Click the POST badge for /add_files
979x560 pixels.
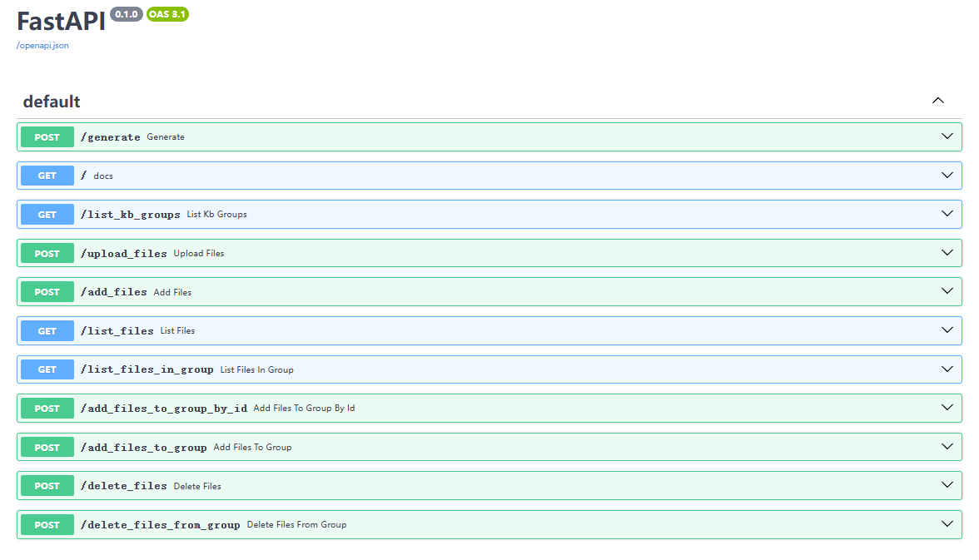tap(47, 291)
